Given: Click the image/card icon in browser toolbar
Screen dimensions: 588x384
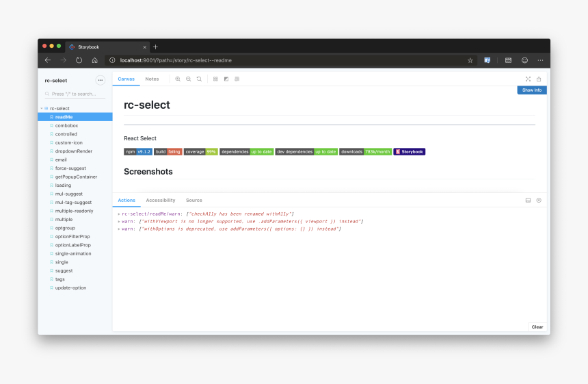Looking at the screenshot, I should (508, 60).
